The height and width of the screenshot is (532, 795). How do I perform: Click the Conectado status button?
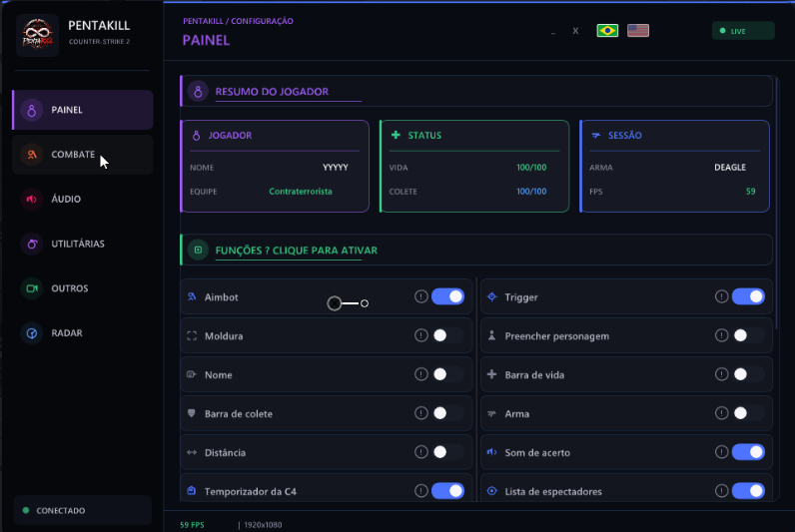pos(82,510)
